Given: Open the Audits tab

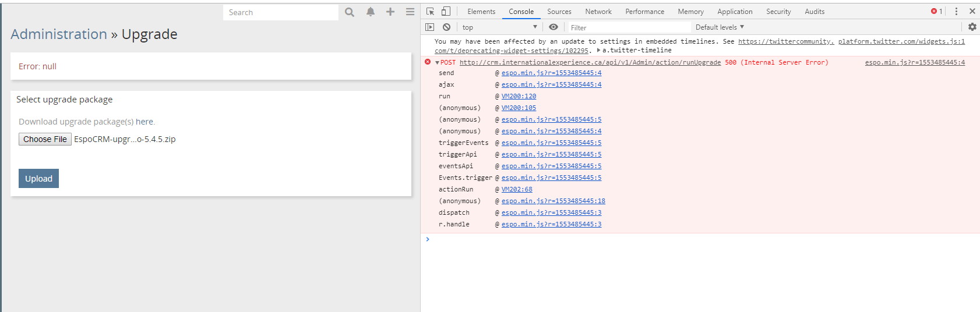Looking at the screenshot, I should pyautogui.click(x=815, y=12).
